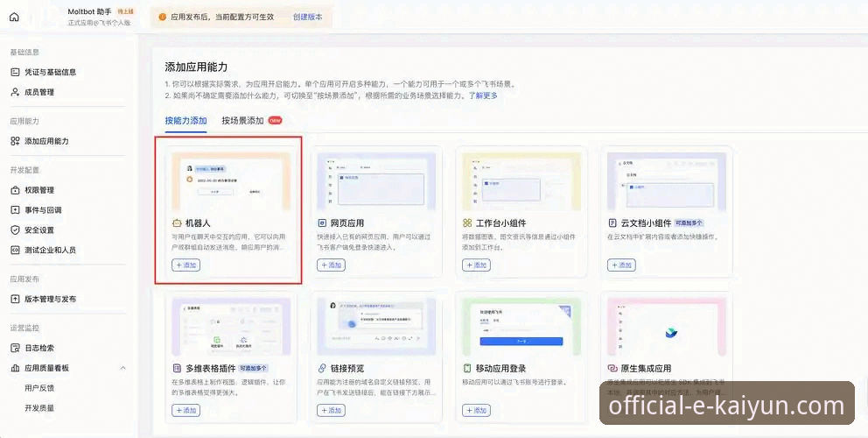
Task: Add the 移动应用登录 capability
Action: point(477,410)
